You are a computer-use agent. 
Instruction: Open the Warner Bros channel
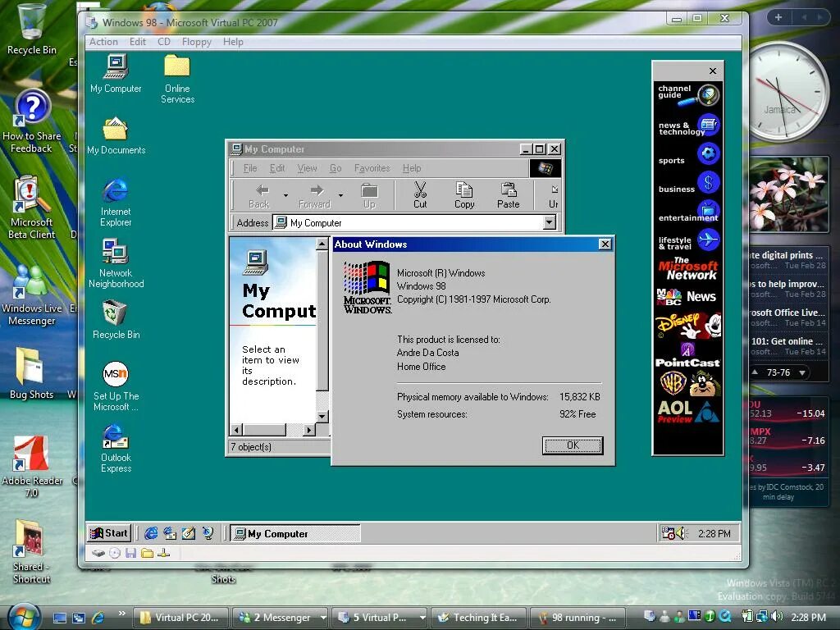[688, 384]
